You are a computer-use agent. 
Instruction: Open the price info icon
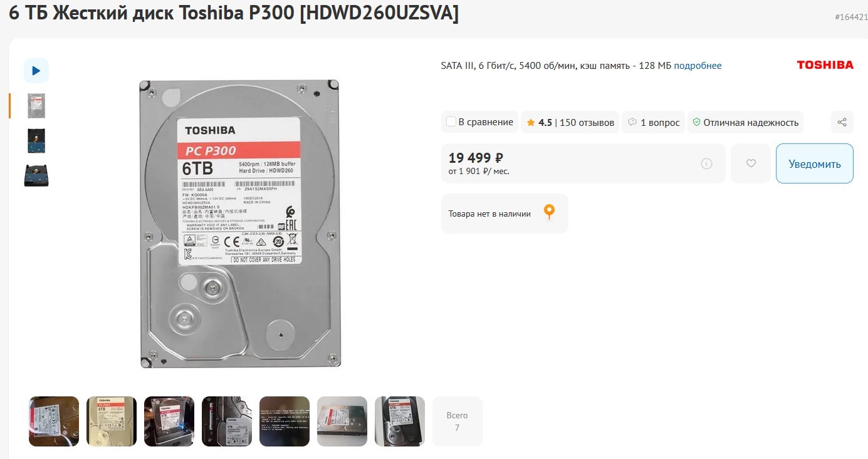tap(706, 164)
